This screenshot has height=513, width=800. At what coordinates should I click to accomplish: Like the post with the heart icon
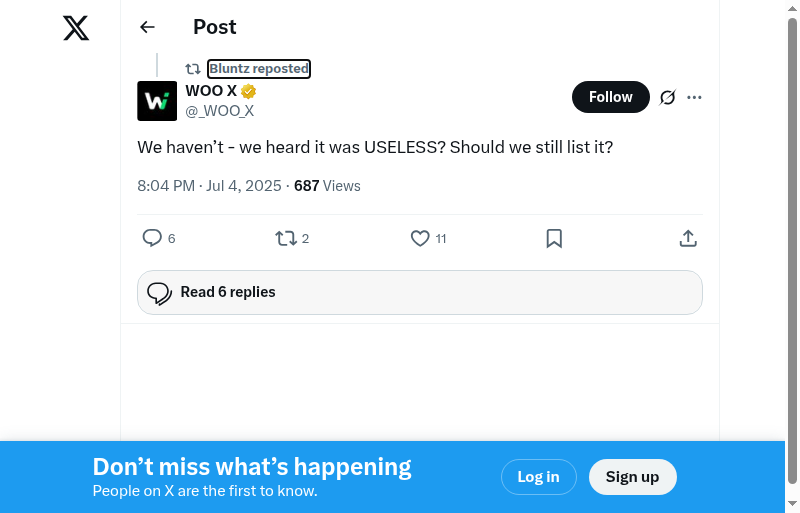[x=420, y=238]
